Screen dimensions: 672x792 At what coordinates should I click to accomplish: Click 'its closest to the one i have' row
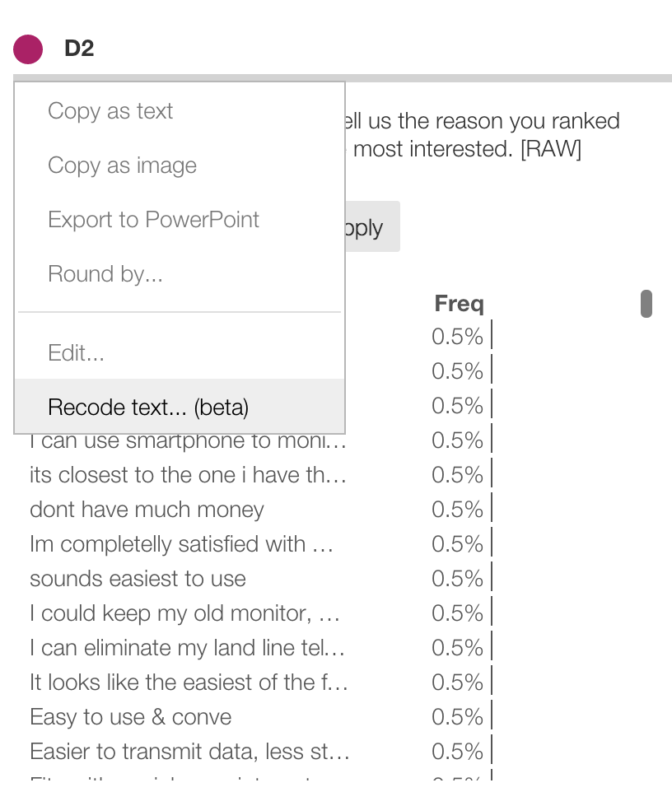[x=188, y=475]
